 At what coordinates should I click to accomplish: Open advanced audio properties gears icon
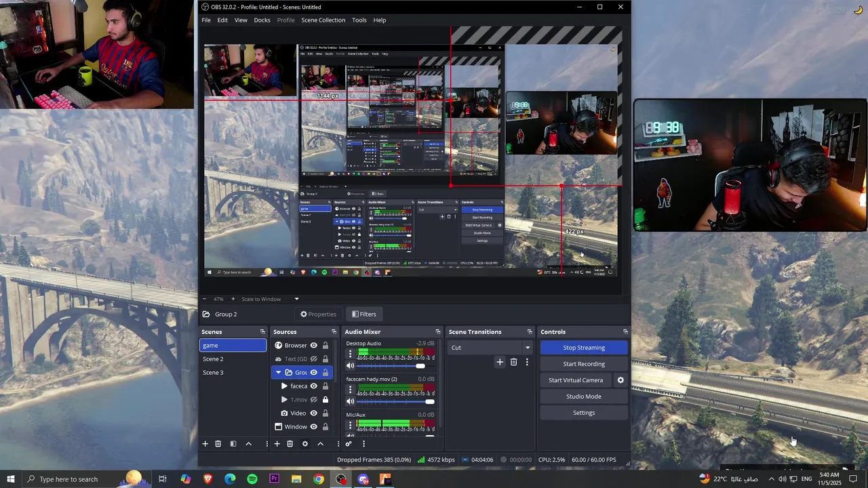[349, 444]
